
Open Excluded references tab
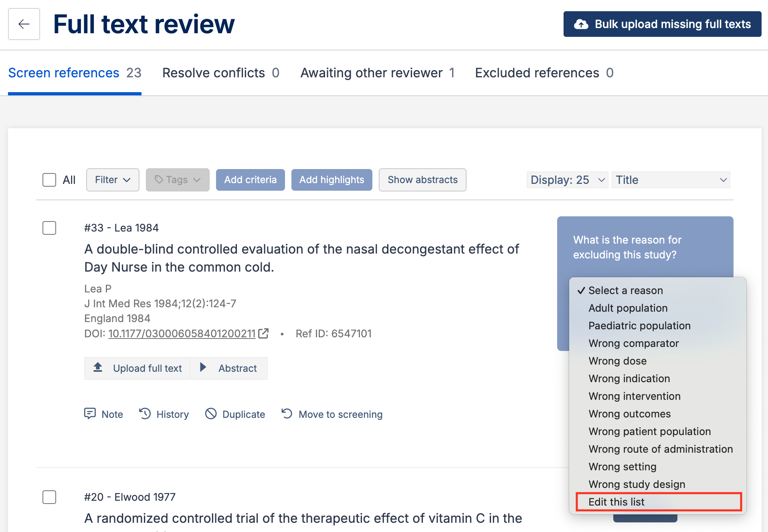click(x=544, y=73)
